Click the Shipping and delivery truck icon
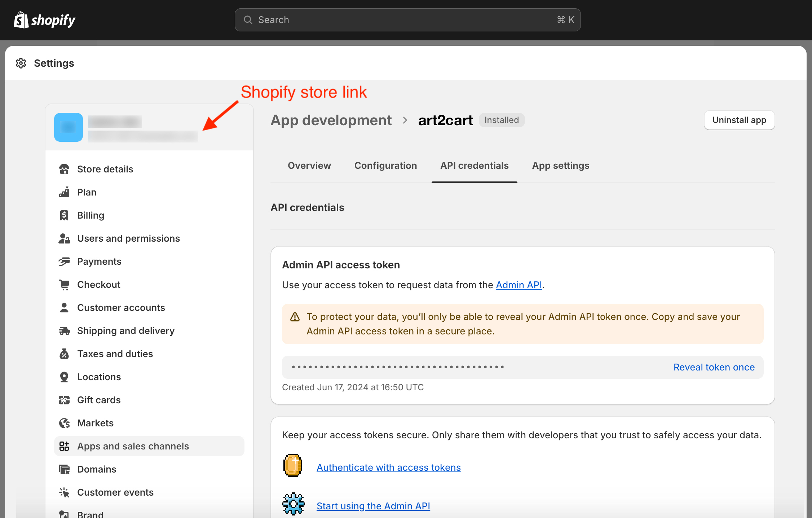812x518 pixels. coord(64,331)
